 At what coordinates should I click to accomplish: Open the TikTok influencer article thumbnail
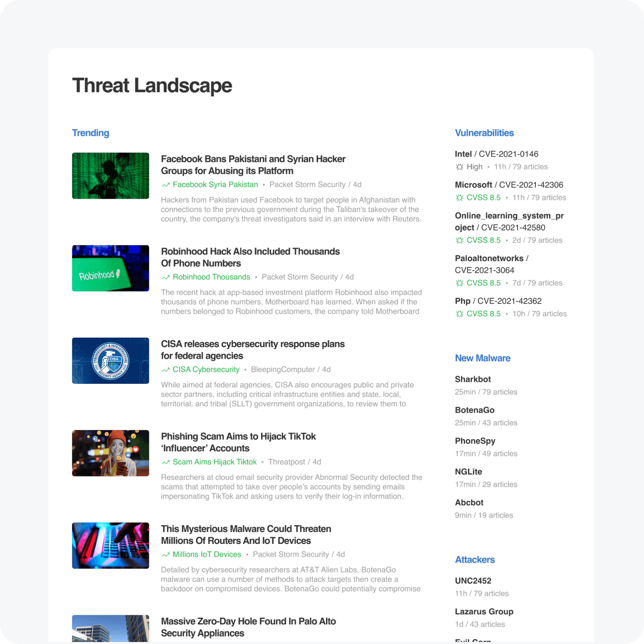tap(111, 453)
